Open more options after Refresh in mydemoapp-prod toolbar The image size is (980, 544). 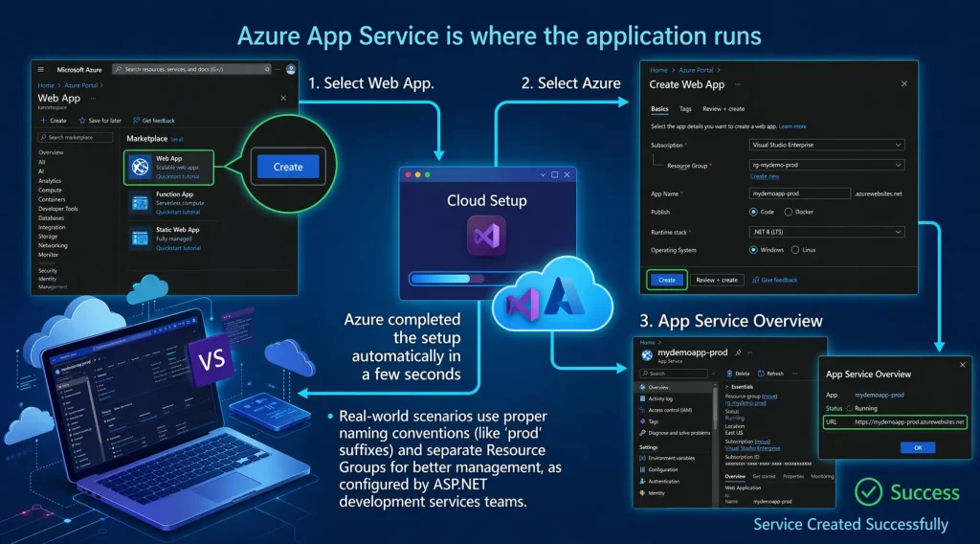click(795, 374)
